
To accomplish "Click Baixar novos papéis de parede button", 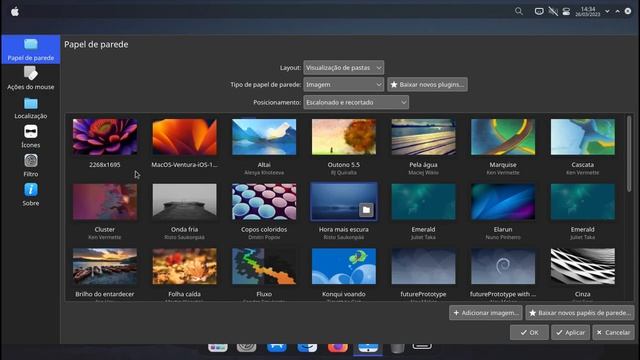I will (580, 313).
